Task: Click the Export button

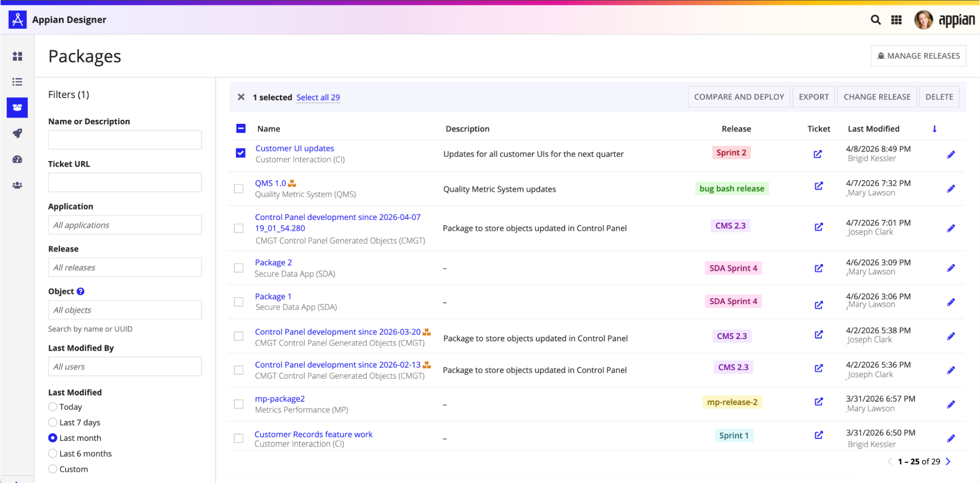Action: pyautogui.click(x=814, y=97)
